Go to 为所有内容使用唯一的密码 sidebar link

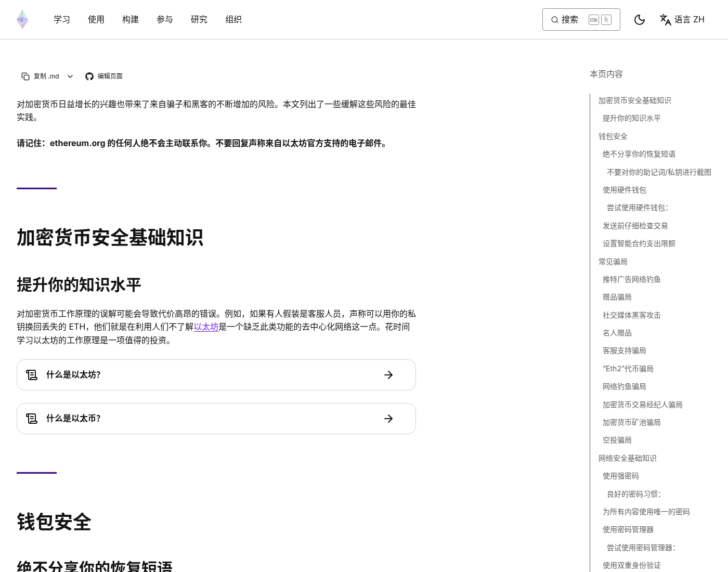click(646, 512)
